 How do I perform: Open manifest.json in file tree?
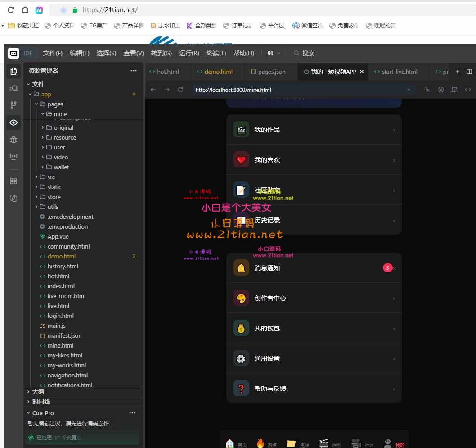tap(64, 335)
